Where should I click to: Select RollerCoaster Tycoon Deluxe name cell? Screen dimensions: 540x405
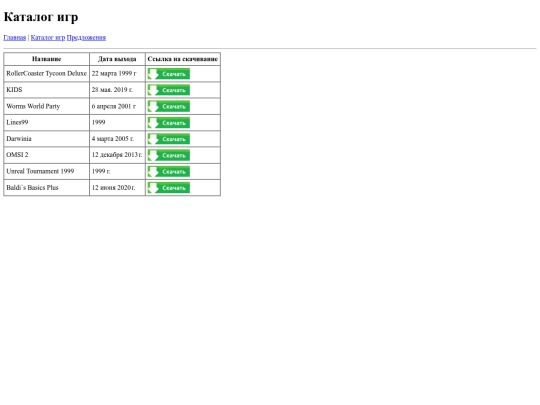[x=46, y=74]
